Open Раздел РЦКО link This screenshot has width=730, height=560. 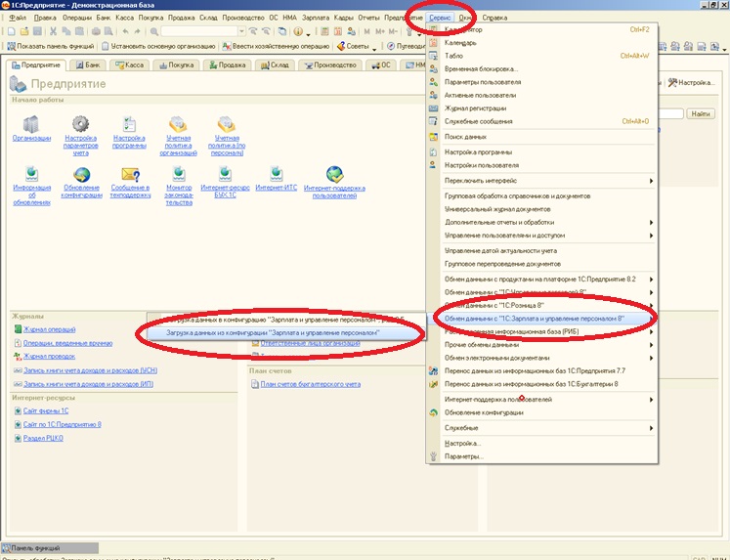[x=43, y=438]
